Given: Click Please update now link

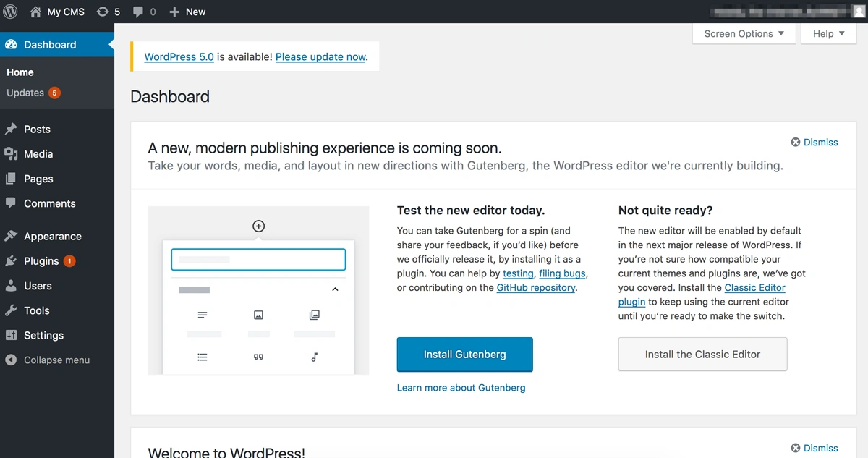Looking at the screenshot, I should pos(320,56).
